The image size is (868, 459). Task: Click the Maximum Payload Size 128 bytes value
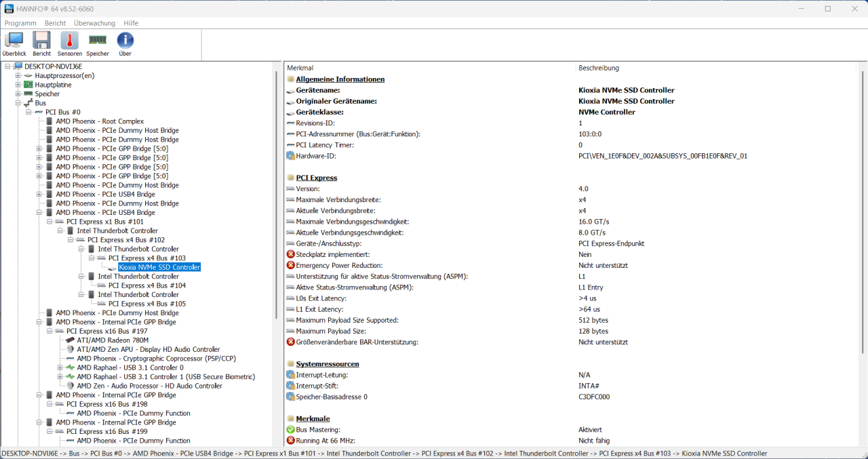(593, 332)
